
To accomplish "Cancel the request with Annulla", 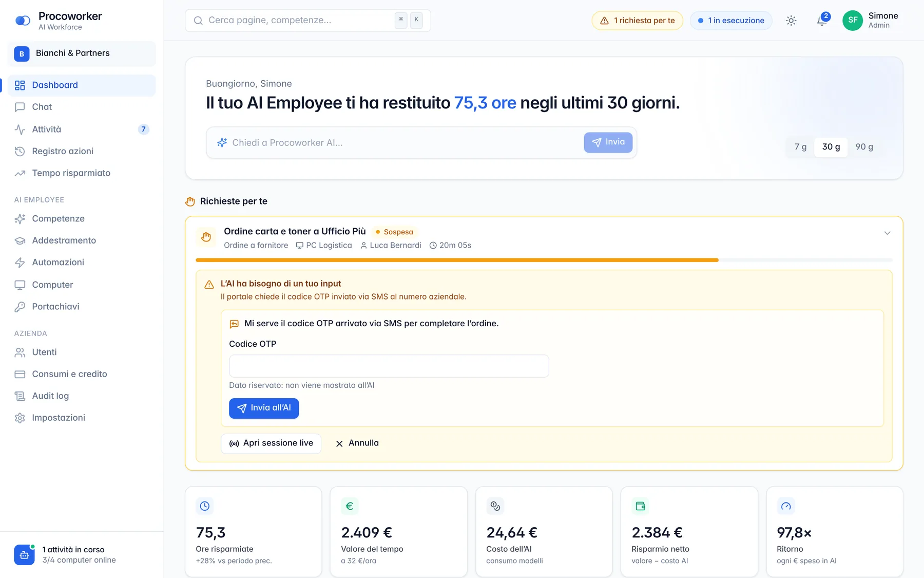I will (357, 443).
